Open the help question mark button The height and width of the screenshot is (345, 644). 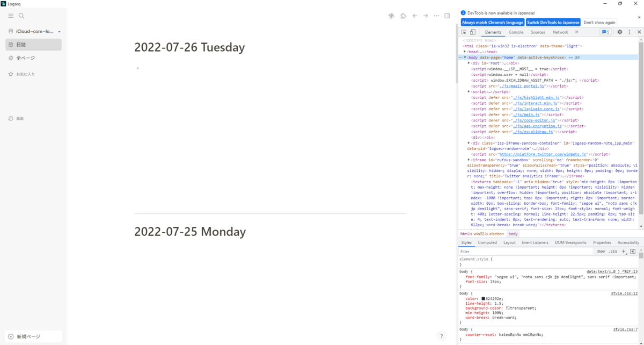click(442, 336)
